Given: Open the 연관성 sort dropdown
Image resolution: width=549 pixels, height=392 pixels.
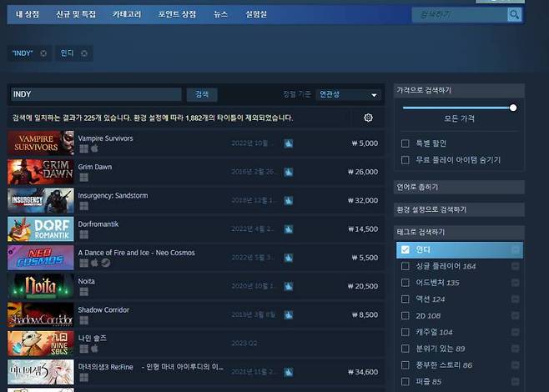Looking at the screenshot, I should coord(348,95).
